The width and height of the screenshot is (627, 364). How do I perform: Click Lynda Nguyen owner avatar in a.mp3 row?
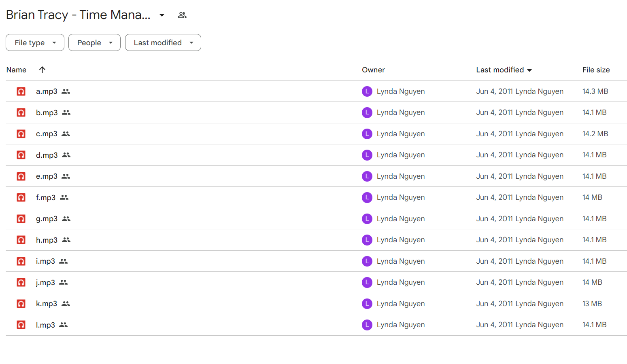367,91
